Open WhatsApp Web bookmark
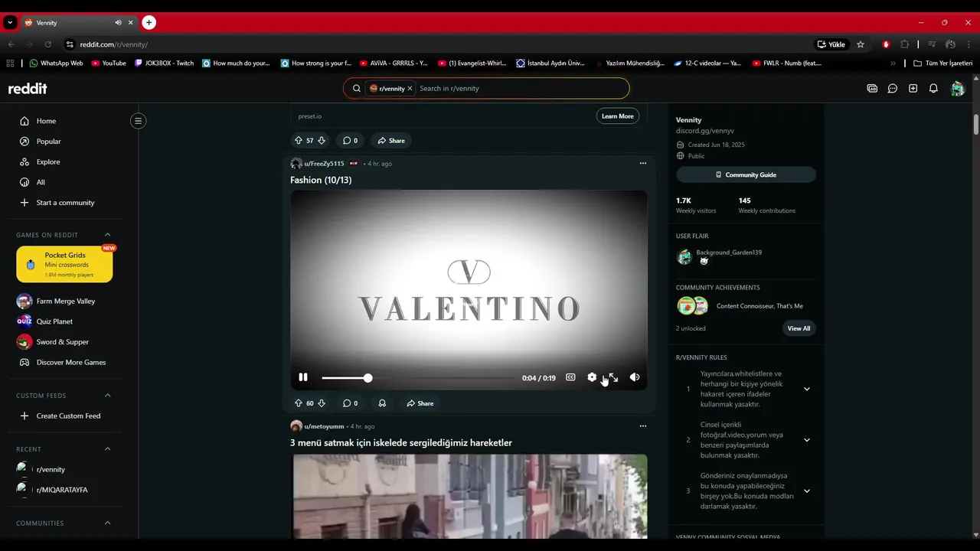 tap(56, 64)
